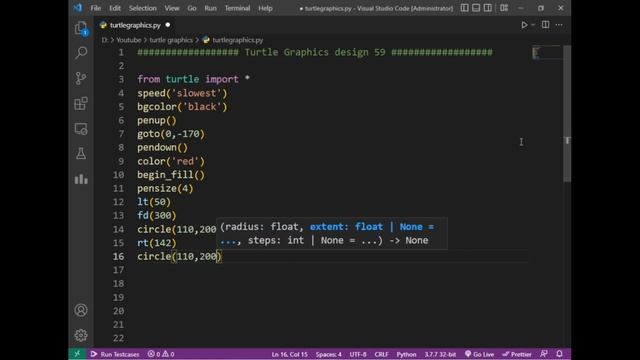Toggle the bottom panel layout icon
The width and height of the screenshot is (640, 360).
pos(476,8)
